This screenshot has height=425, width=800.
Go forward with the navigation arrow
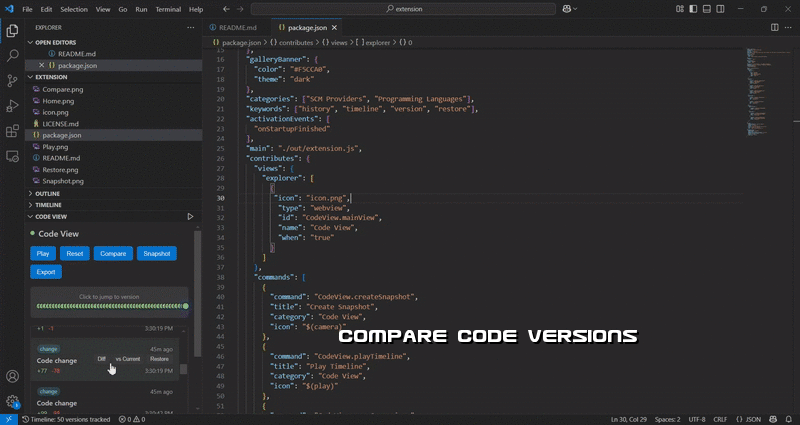240,9
